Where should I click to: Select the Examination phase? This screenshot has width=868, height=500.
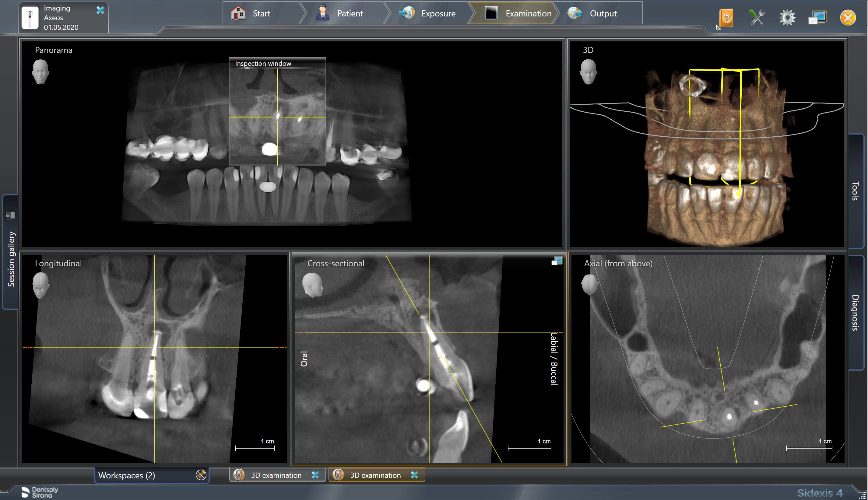(514, 13)
